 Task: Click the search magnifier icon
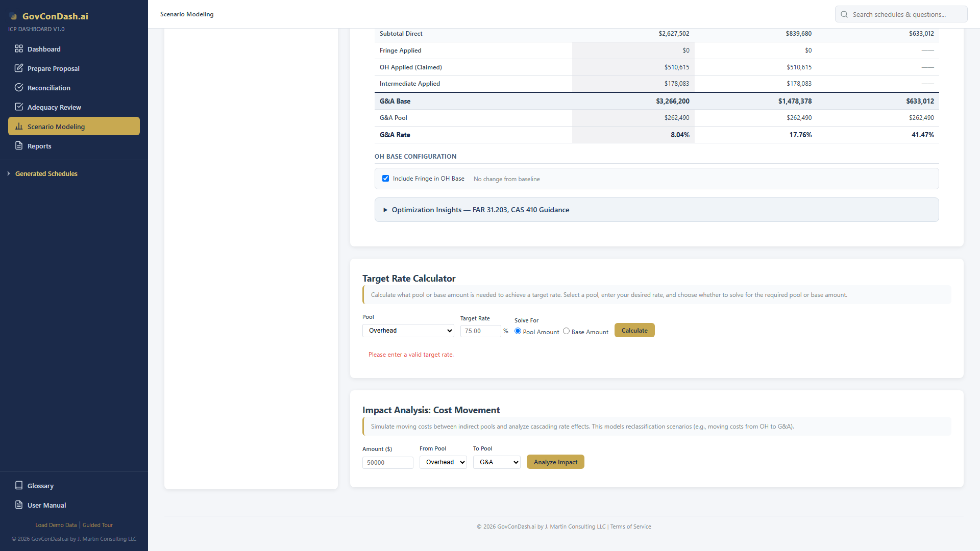(844, 14)
